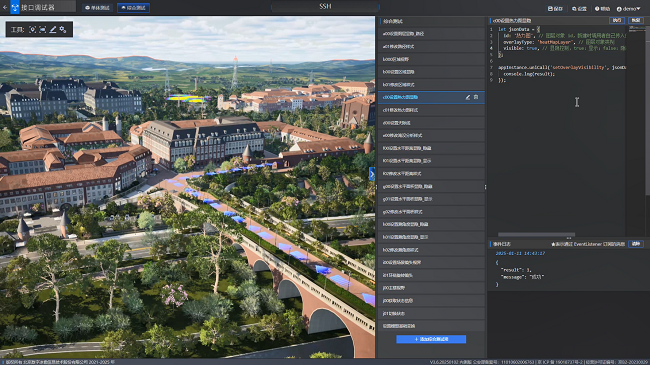Image resolution: width=650 pixels, height=365 pixels.
Task: Select the second frame icon in 工具 toolbar
Action: click(x=42, y=29)
